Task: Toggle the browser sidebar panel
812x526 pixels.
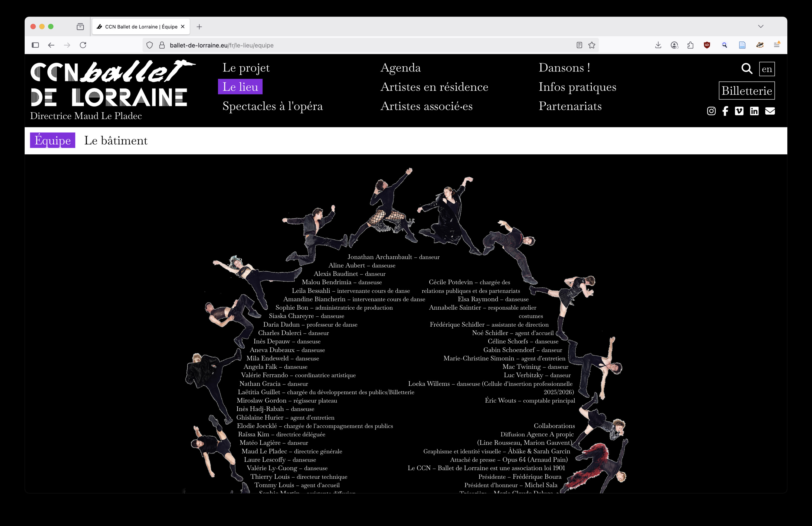Action: (35, 45)
